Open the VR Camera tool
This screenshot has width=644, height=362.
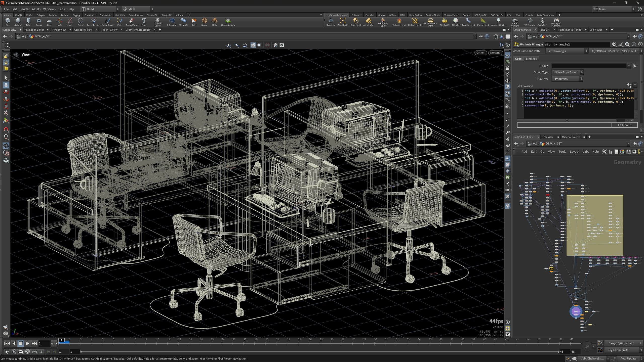(530, 22)
